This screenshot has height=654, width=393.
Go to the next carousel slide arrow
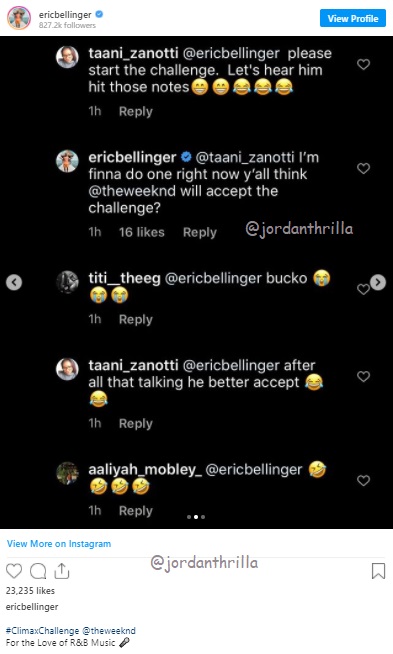tap(378, 282)
